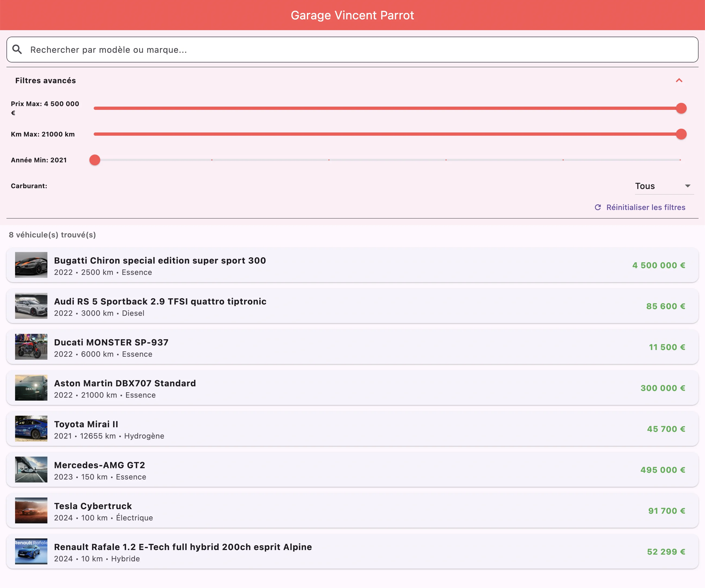Click the 2022 • 6000 km • Essence details
The image size is (705, 588).
103,354
